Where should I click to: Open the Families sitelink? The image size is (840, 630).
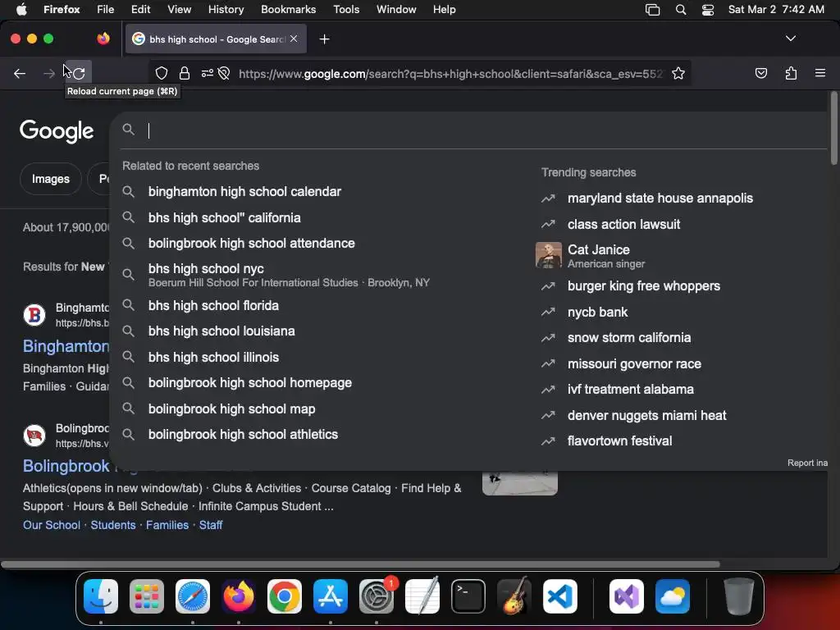point(167,525)
